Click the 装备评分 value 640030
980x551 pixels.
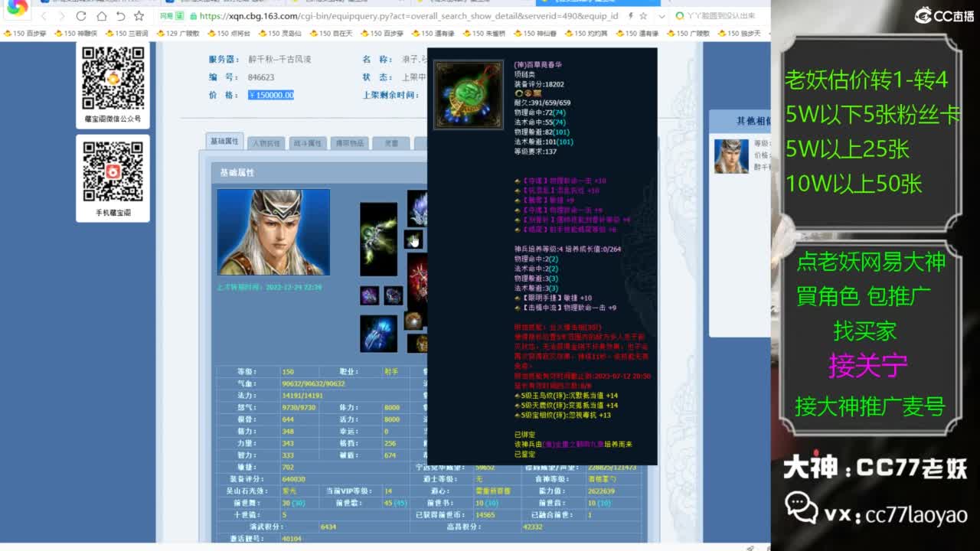(294, 479)
